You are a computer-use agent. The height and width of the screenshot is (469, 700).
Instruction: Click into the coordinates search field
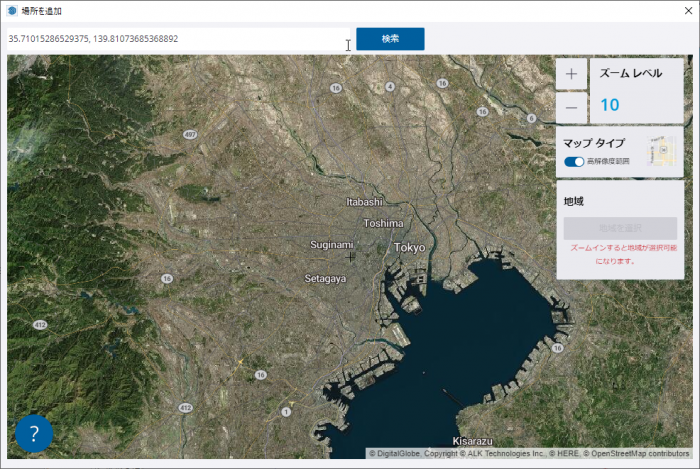175,39
